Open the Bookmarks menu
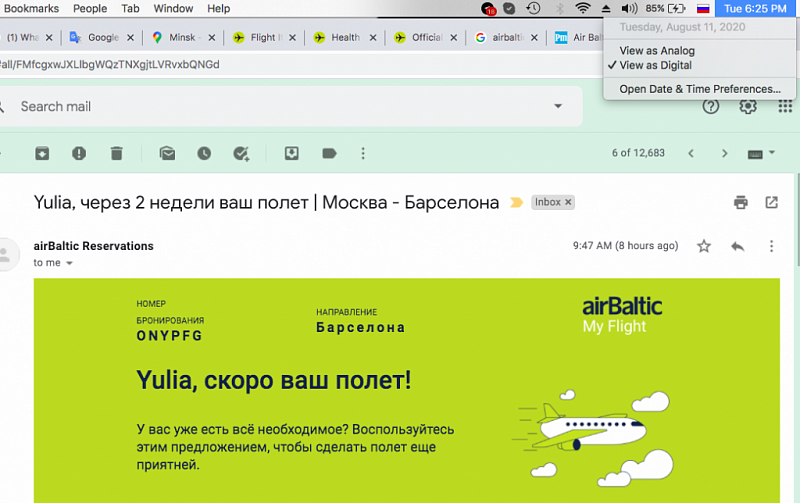Viewport: 800px width, 503px height. (x=32, y=9)
